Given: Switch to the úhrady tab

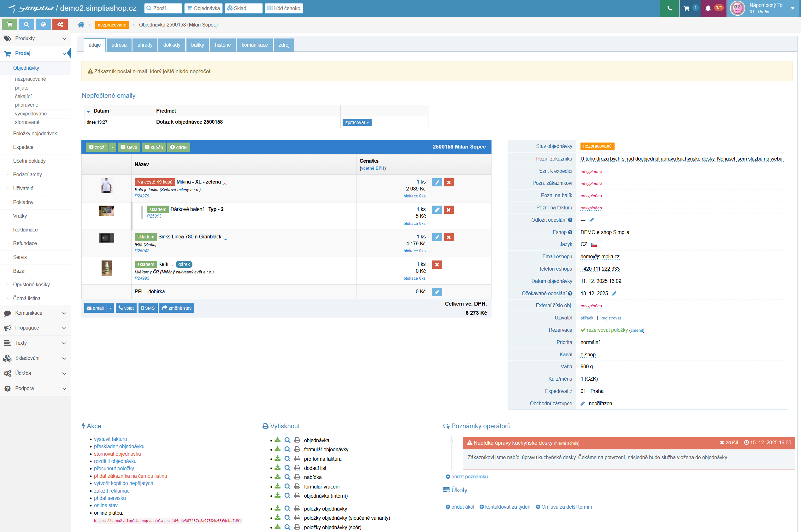Looking at the screenshot, I should 145,45.
